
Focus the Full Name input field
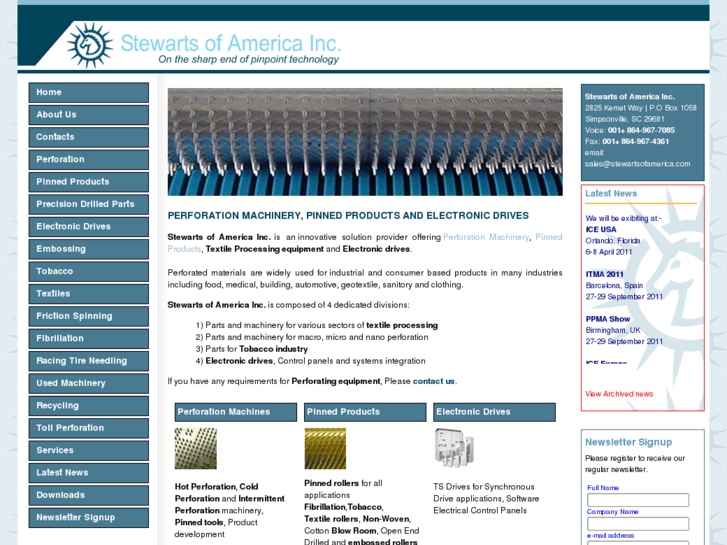pyautogui.click(x=638, y=500)
